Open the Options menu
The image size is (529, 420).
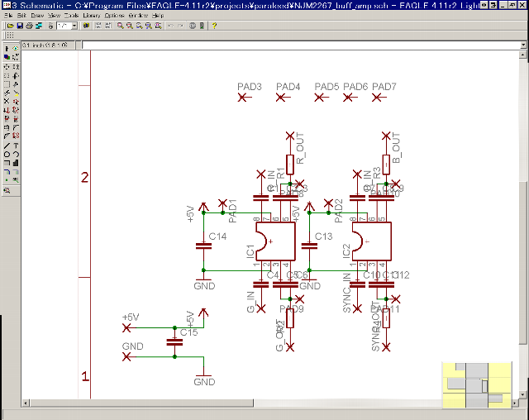[x=114, y=16]
